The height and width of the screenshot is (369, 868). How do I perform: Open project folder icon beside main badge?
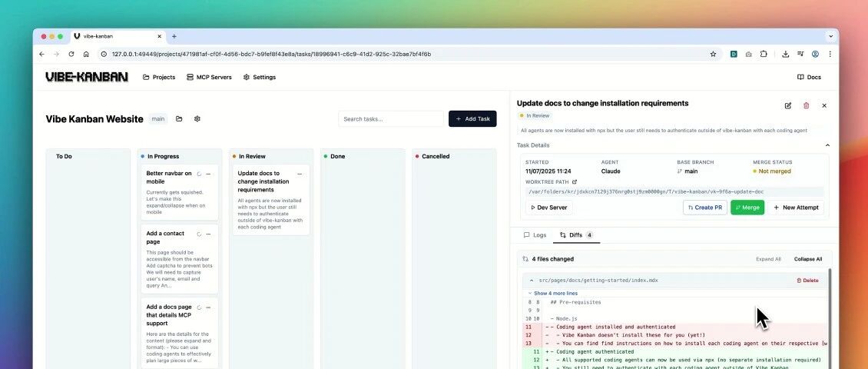pos(179,118)
